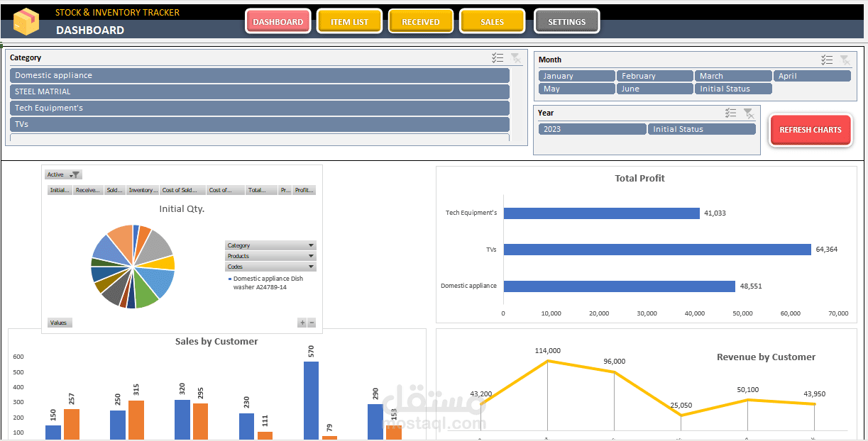Open the SETTINGS tab
The width and height of the screenshot is (868, 441).
pyautogui.click(x=567, y=21)
